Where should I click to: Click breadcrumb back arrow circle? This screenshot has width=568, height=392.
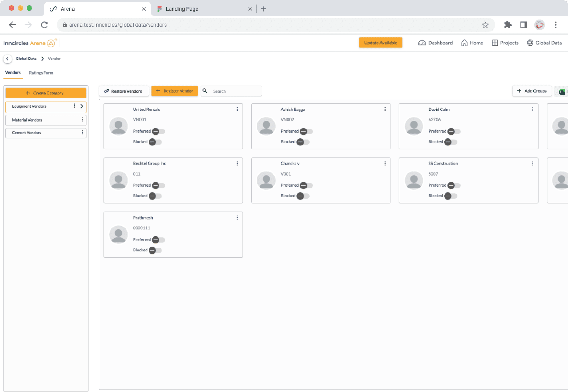tap(7, 59)
